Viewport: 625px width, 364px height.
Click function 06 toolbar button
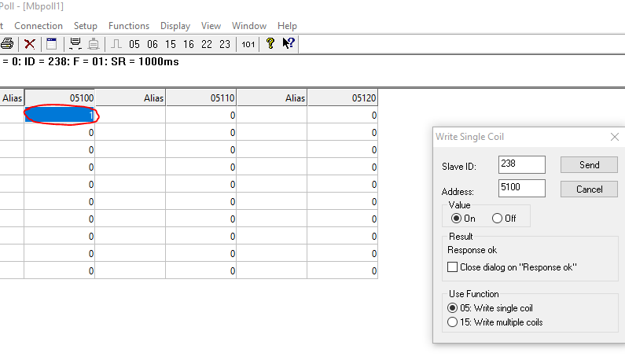(x=153, y=44)
